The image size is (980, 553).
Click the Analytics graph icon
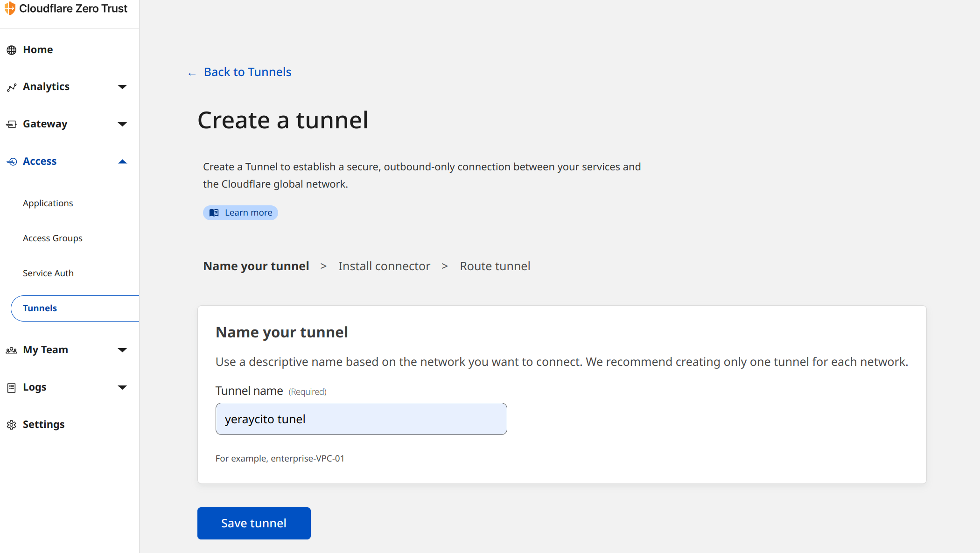tap(12, 87)
